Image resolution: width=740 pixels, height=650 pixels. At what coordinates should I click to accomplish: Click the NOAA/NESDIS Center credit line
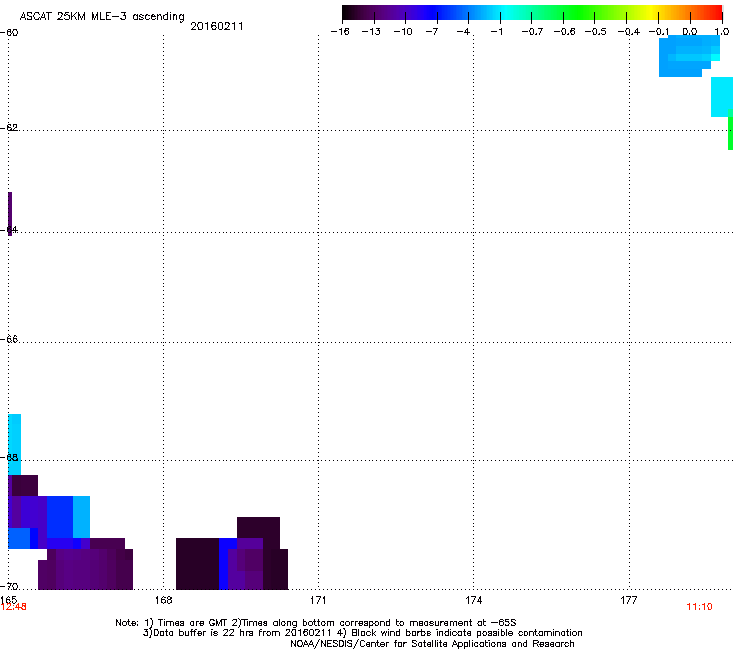432,644
